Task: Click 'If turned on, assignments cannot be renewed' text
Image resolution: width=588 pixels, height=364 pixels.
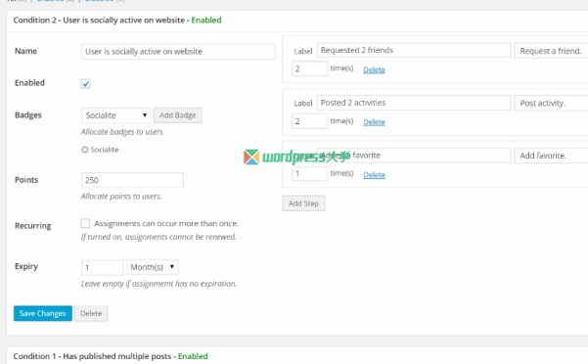Action: click(158, 237)
